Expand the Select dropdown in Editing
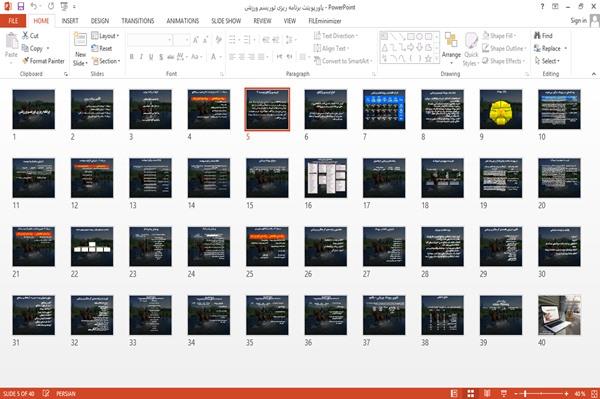Image resolution: width=600 pixels, height=399 pixels. coord(547,61)
